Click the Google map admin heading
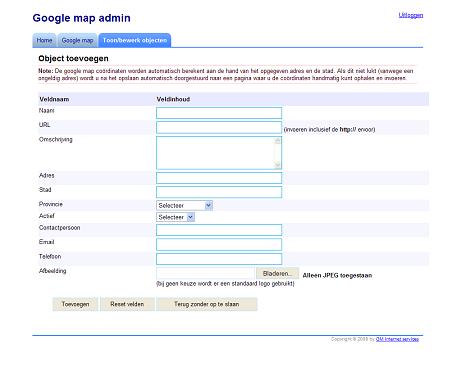The height and width of the screenshot is (367, 466). pyautogui.click(x=81, y=18)
